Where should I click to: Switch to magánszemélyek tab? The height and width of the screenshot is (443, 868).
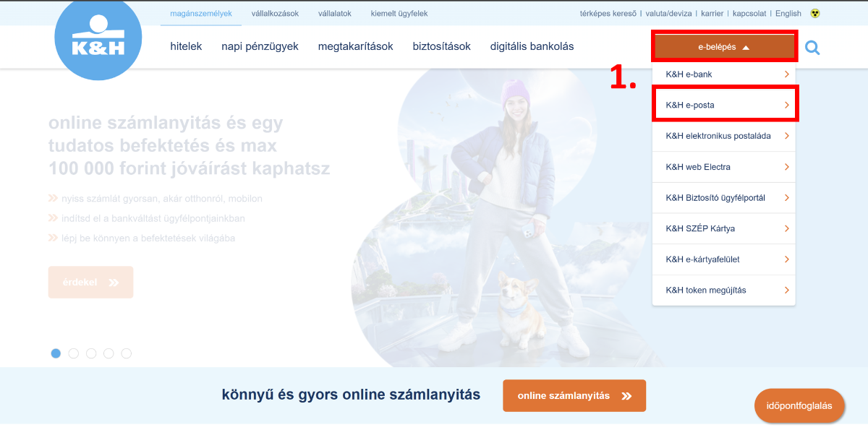tap(201, 13)
